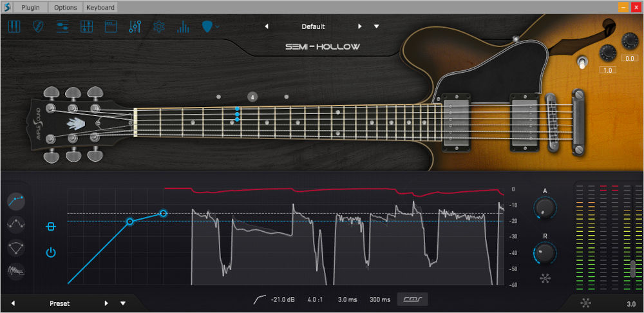Click the Default preset name
Image resolution: width=644 pixels, height=313 pixels.
[313, 26]
